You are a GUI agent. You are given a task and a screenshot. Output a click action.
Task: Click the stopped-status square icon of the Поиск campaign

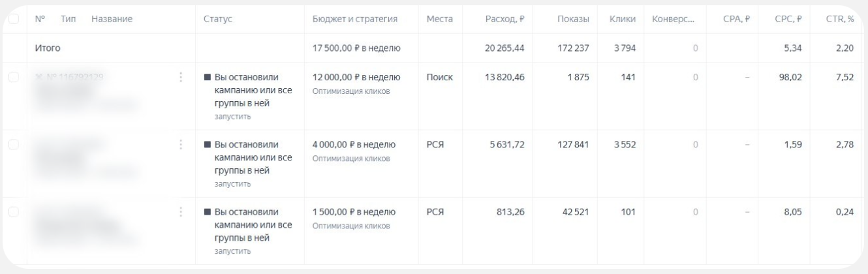point(208,78)
